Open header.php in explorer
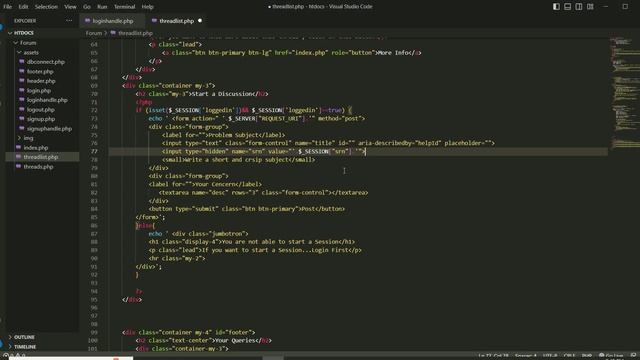Viewport: 640px width, 360px height. point(41,81)
